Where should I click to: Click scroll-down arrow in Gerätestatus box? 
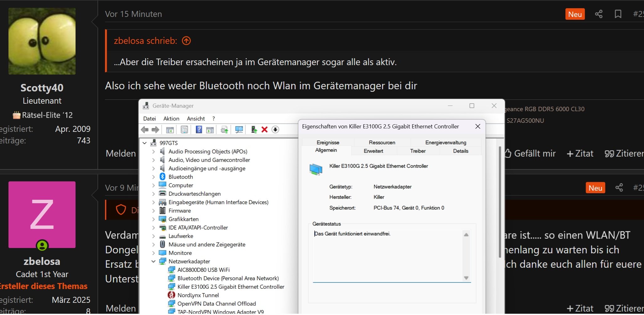pyautogui.click(x=466, y=278)
